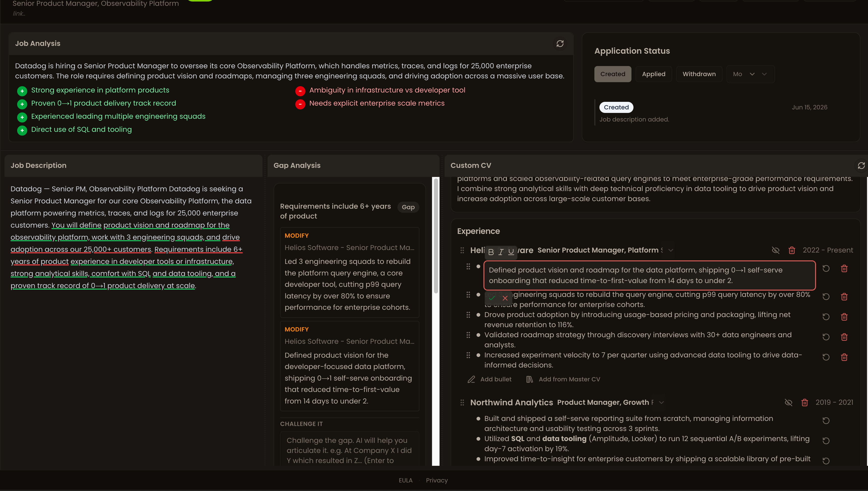Screen dimensions: 868x491
Task: Click 'Ambiguity in infrastructure vs developer tool'
Action: 387,90
